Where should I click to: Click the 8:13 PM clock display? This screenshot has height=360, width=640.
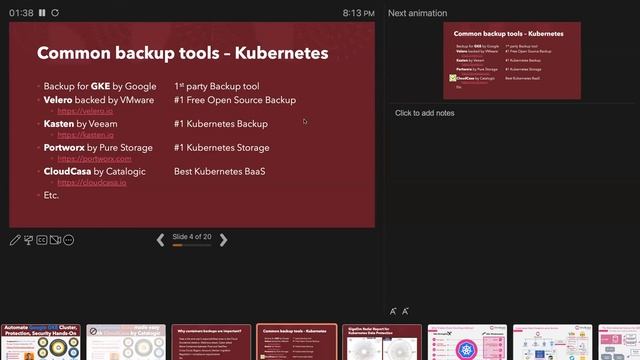pyautogui.click(x=358, y=13)
